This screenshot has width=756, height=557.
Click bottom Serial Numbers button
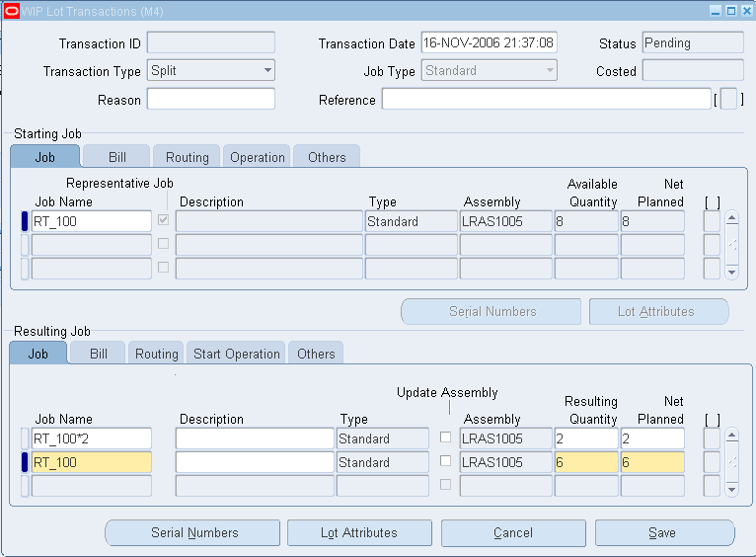[192, 532]
